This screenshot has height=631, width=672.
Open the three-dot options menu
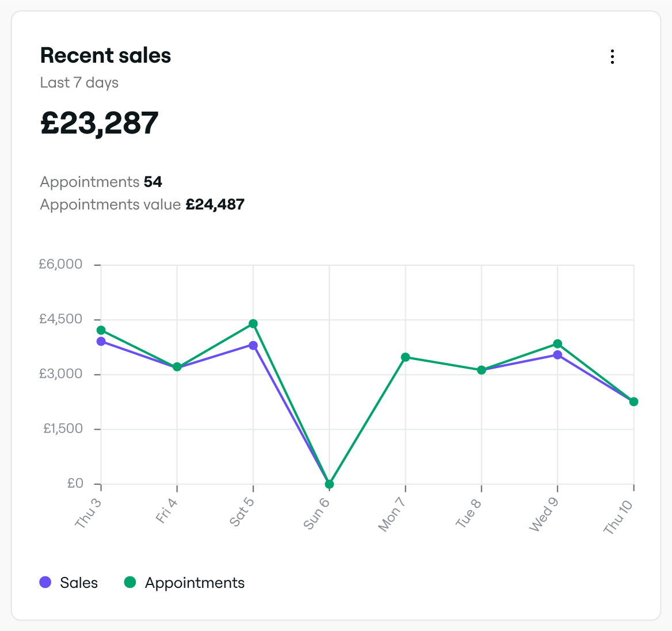click(612, 56)
